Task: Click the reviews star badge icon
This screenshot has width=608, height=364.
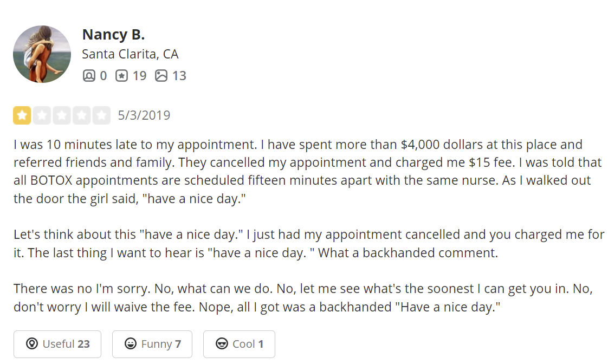Action: pyautogui.click(x=121, y=76)
